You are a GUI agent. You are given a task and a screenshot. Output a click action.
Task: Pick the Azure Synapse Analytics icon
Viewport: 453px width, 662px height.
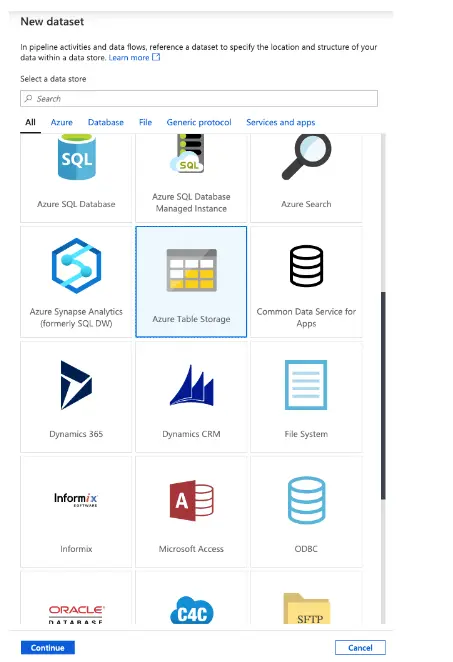coord(76,266)
